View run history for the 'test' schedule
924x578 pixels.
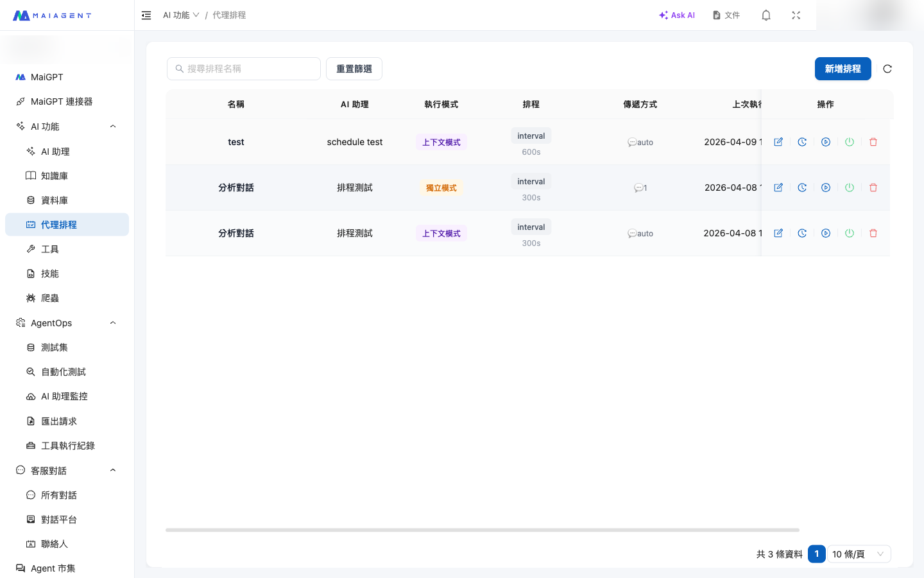click(802, 142)
